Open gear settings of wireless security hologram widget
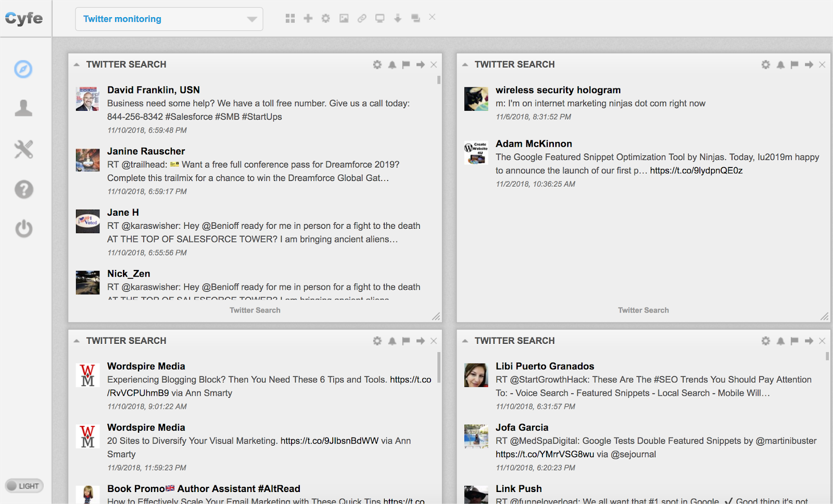 tap(766, 64)
